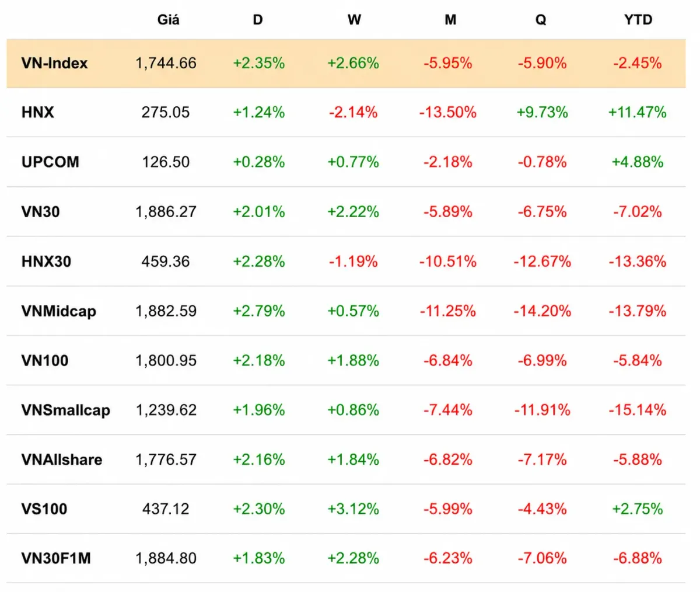Click VNSmallcap YTD value -15.14%
Image resolution: width=700 pixels, height=592 pixels.
point(637,410)
